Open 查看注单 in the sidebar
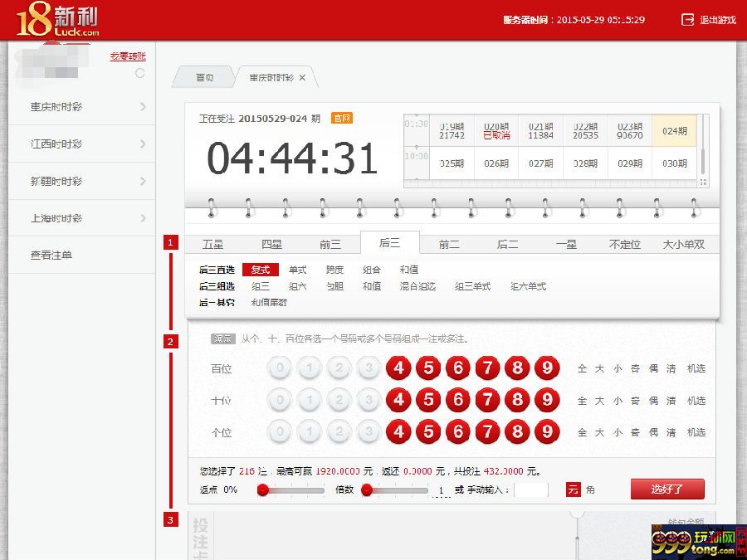Screen dimensions: 747x560 82,256
